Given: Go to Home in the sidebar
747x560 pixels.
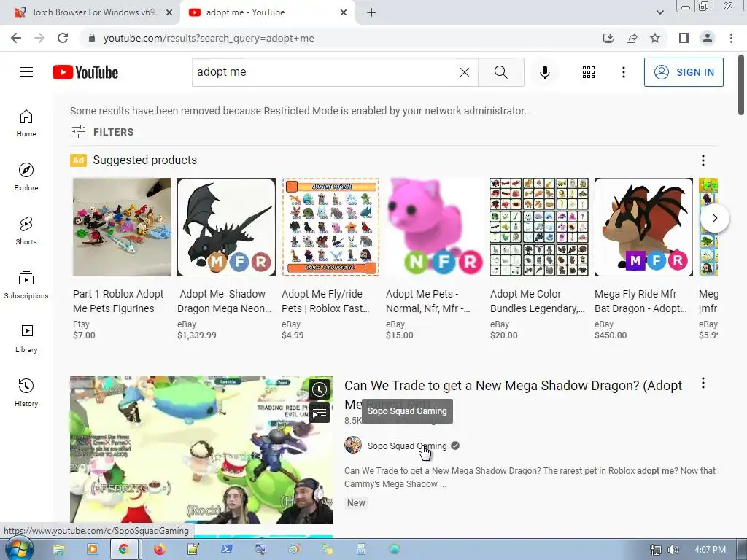Looking at the screenshot, I should 26,122.
